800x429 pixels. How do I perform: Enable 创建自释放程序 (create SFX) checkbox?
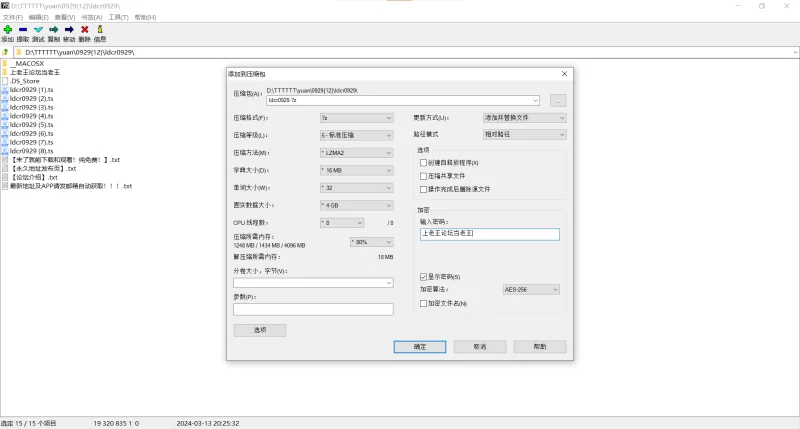pyautogui.click(x=424, y=162)
